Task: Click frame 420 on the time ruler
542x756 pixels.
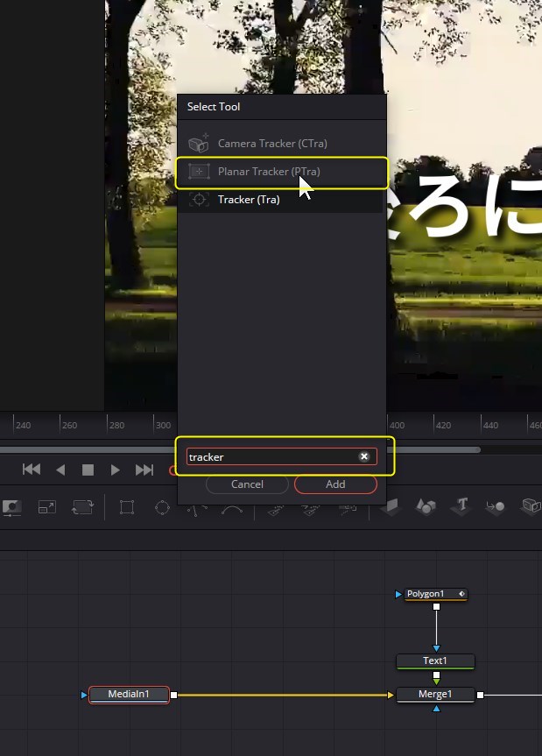Action: 443,425
